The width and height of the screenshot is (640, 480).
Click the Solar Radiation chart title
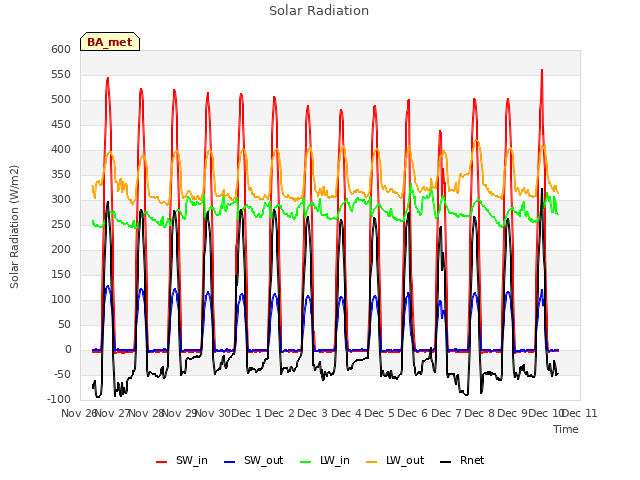(319, 11)
